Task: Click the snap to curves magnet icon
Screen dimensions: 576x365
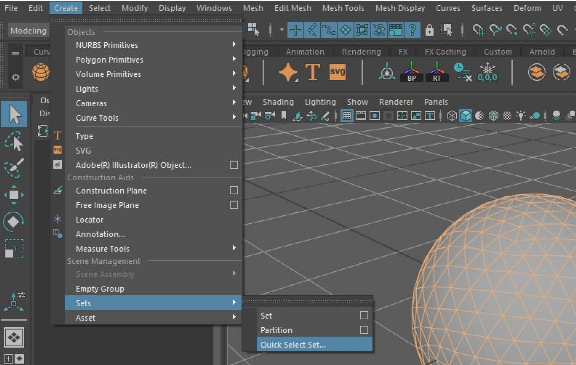Action: (x=496, y=30)
